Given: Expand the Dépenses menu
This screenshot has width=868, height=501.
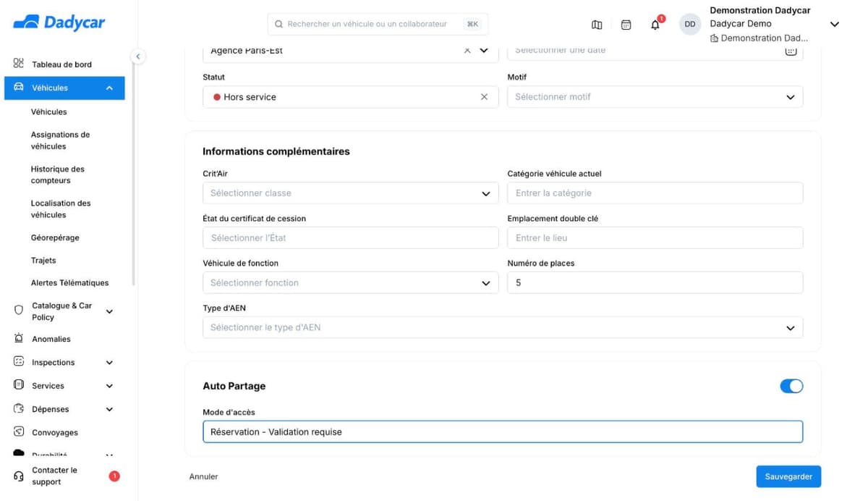Looking at the screenshot, I should pyautogui.click(x=109, y=409).
